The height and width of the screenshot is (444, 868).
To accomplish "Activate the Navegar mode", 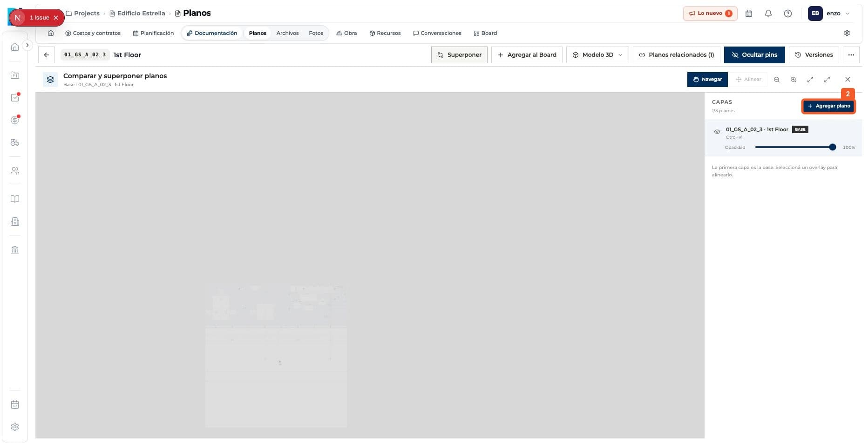I will pyautogui.click(x=707, y=80).
